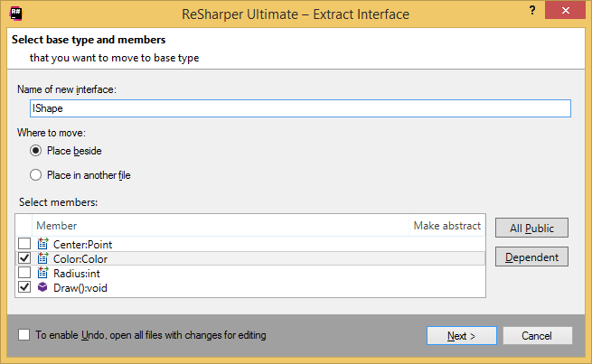This screenshot has width=592, height=364.
Task: Check the Center:Point member checkbox
Action: 24,244
